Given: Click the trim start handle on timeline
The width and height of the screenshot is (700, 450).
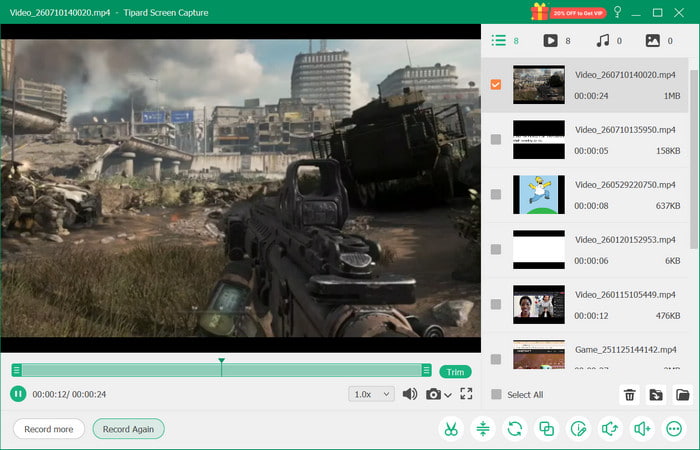Looking at the screenshot, I should pyautogui.click(x=17, y=370).
